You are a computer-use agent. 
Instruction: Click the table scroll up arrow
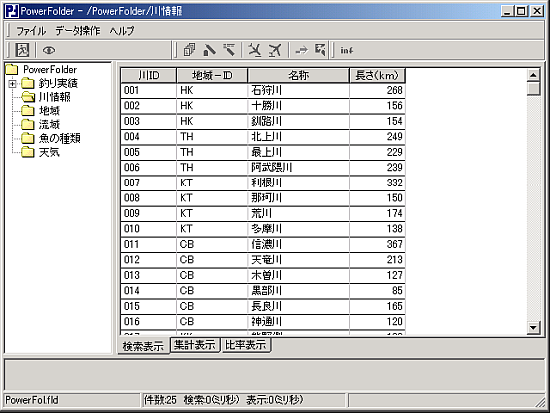pos(533,75)
